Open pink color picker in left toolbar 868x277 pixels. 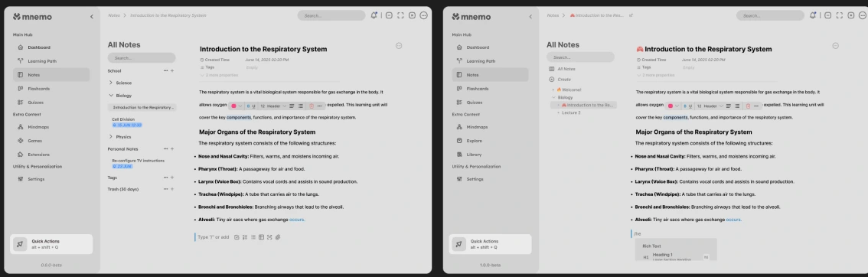tap(234, 106)
